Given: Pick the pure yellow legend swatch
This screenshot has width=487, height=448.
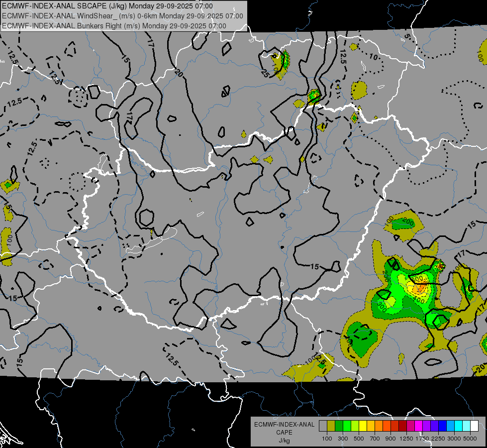Looking at the screenshot, I should click(363, 426).
